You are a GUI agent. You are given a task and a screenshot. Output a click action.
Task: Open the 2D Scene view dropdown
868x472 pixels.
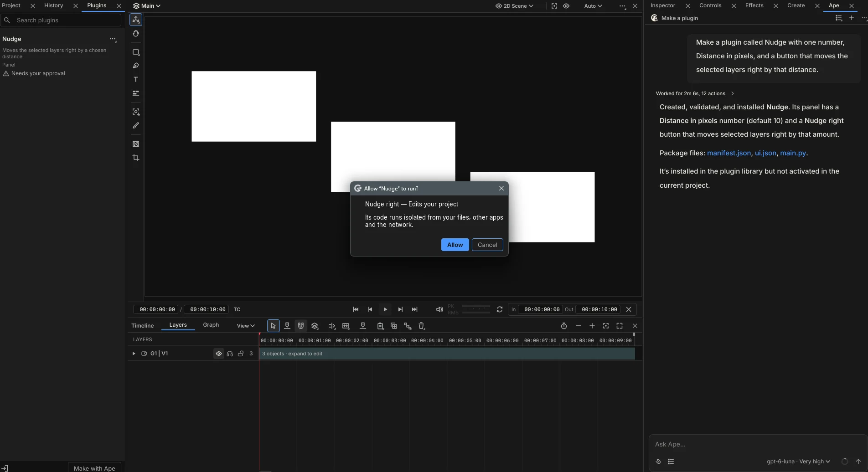click(x=514, y=6)
